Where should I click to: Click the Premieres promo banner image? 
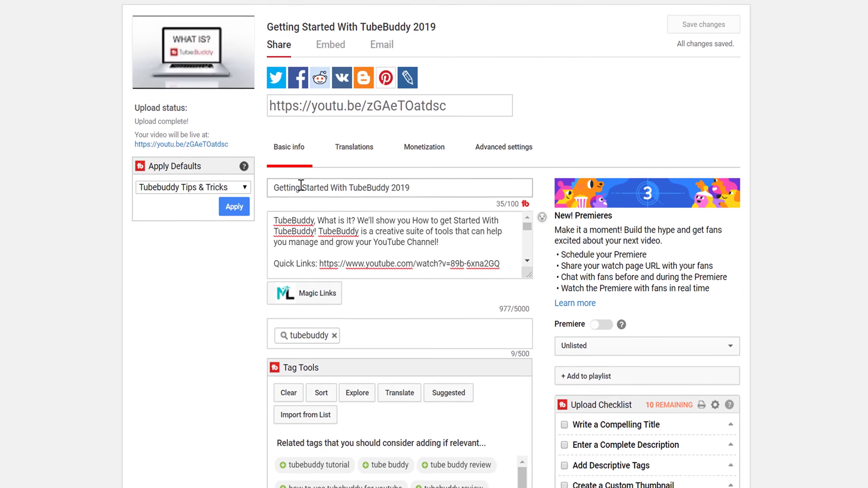point(647,193)
